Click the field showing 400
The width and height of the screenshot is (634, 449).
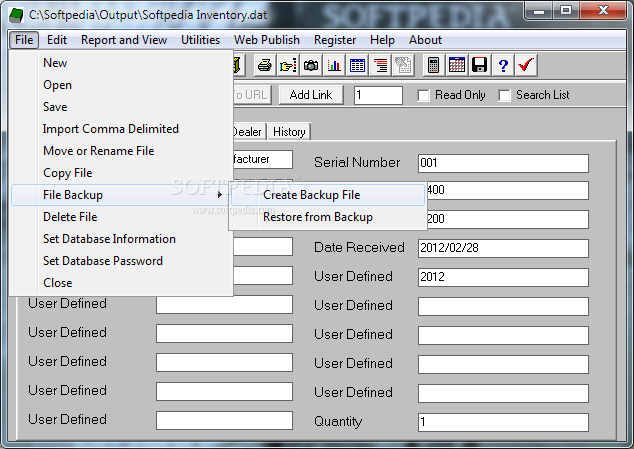tap(507, 190)
